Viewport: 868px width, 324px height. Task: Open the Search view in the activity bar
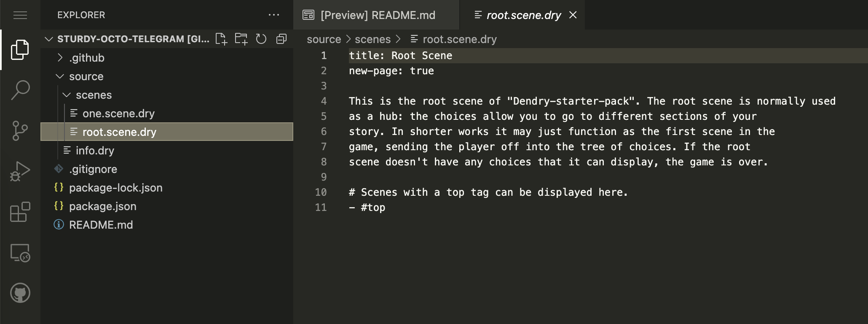pos(20,90)
